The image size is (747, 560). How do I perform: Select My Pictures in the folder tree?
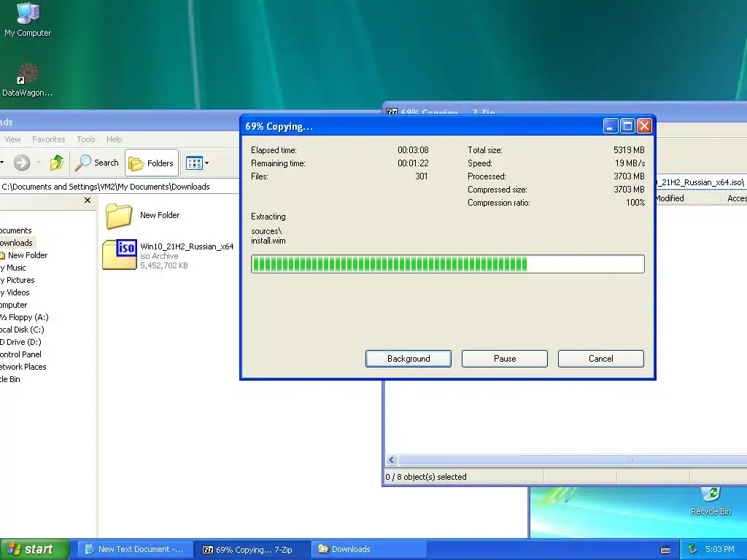coord(18,280)
